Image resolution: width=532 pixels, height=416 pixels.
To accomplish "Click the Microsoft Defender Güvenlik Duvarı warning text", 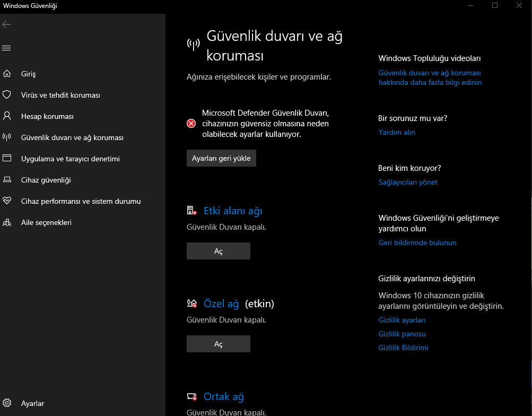I will 265,124.
